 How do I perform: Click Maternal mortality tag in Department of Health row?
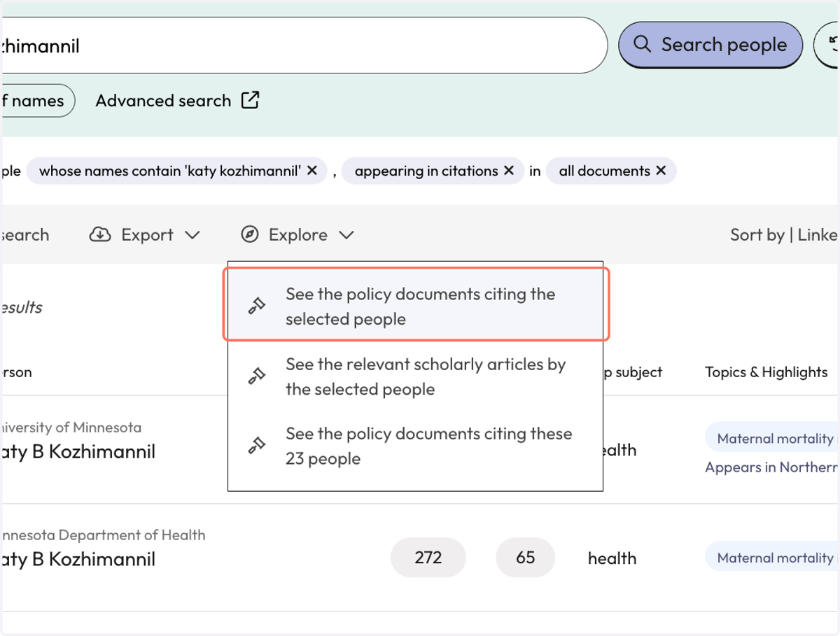772,558
